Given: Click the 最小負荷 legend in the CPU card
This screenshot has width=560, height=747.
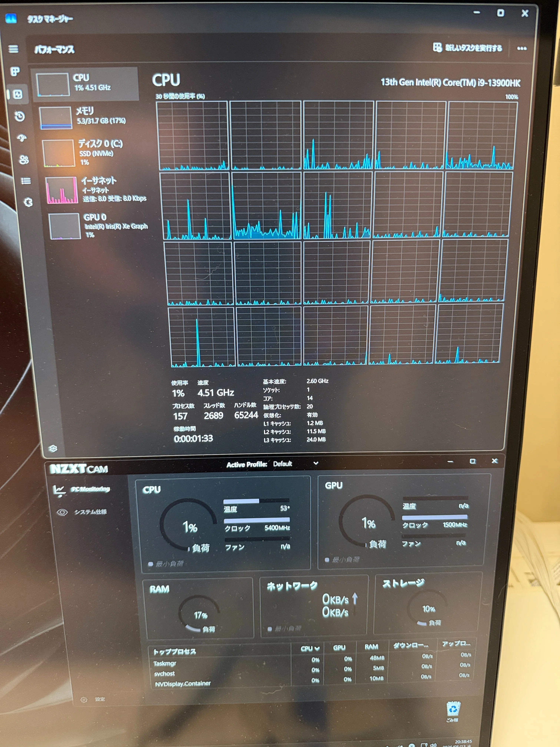Looking at the screenshot, I should click(x=166, y=564).
